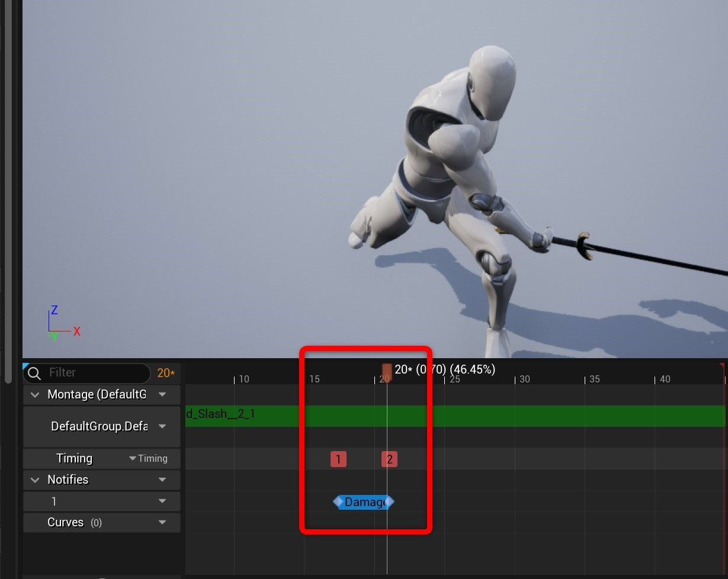This screenshot has width=728, height=579.
Task: Click the left diamond handle of the Damage notify
Action: (338, 501)
